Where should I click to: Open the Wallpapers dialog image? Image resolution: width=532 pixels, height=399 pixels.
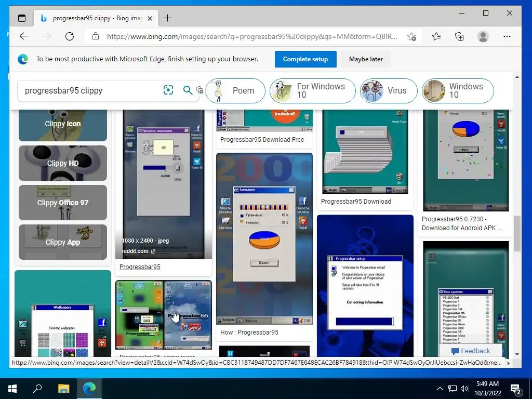(63, 313)
